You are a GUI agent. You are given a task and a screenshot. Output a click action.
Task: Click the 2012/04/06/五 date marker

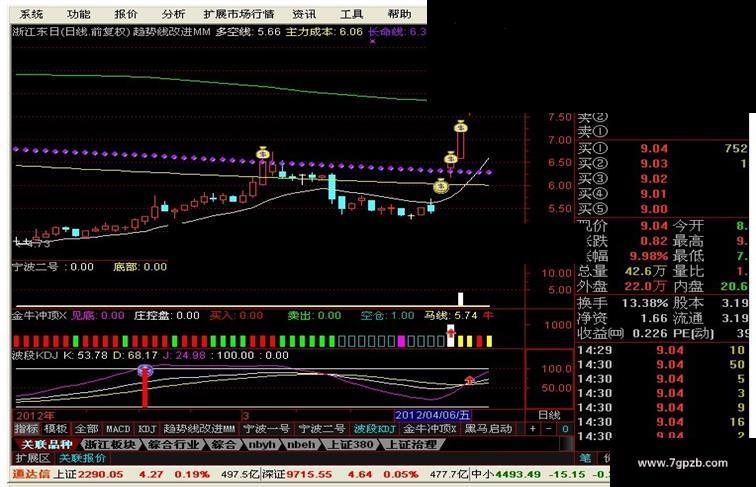[432, 415]
